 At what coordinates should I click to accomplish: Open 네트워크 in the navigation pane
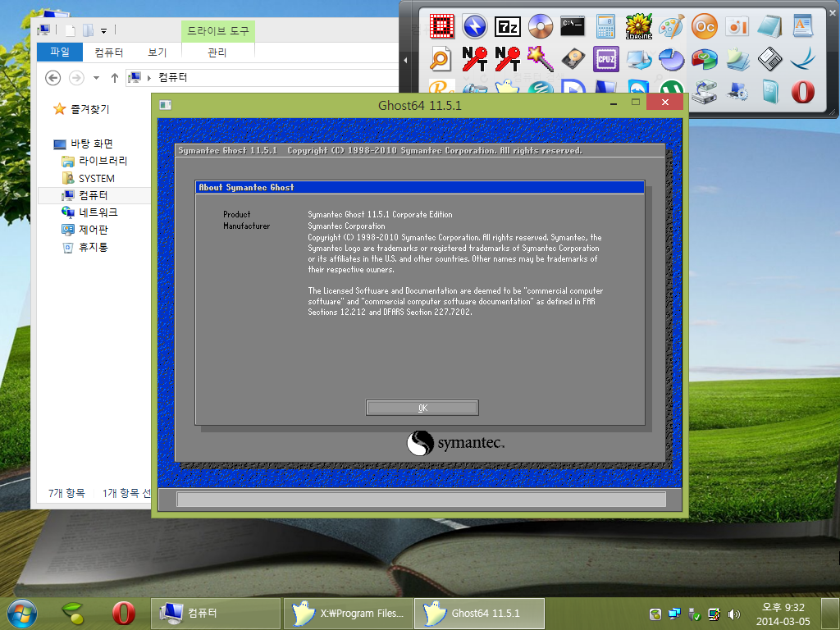coord(98,212)
